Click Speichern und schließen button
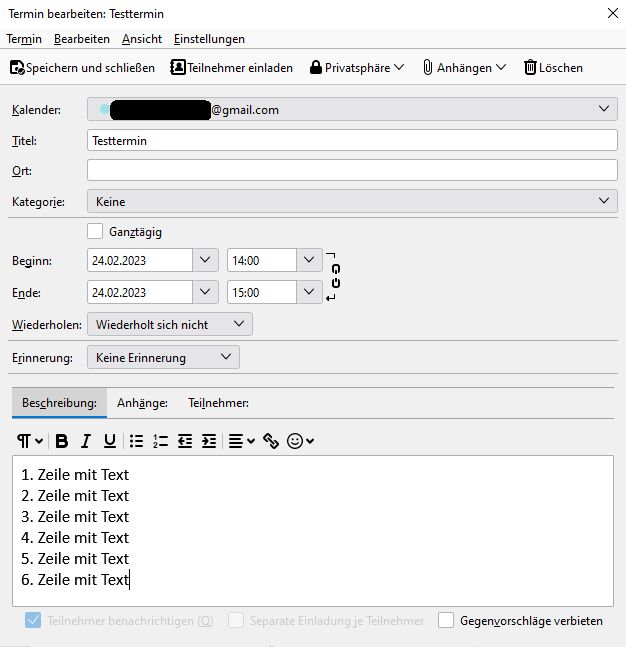Viewport: 626px width, 647px height. pyautogui.click(x=82, y=68)
